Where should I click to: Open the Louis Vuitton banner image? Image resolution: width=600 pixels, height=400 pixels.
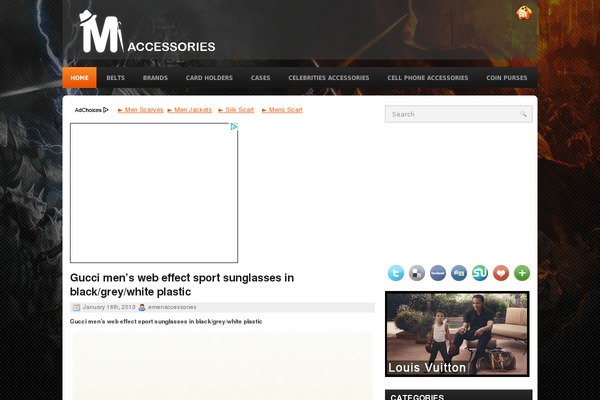pyautogui.click(x=457, y=334)
